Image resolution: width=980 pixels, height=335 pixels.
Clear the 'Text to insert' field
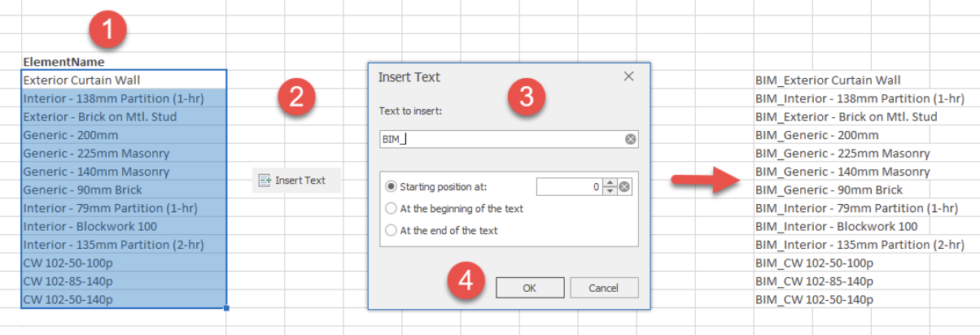coord(630,140)
